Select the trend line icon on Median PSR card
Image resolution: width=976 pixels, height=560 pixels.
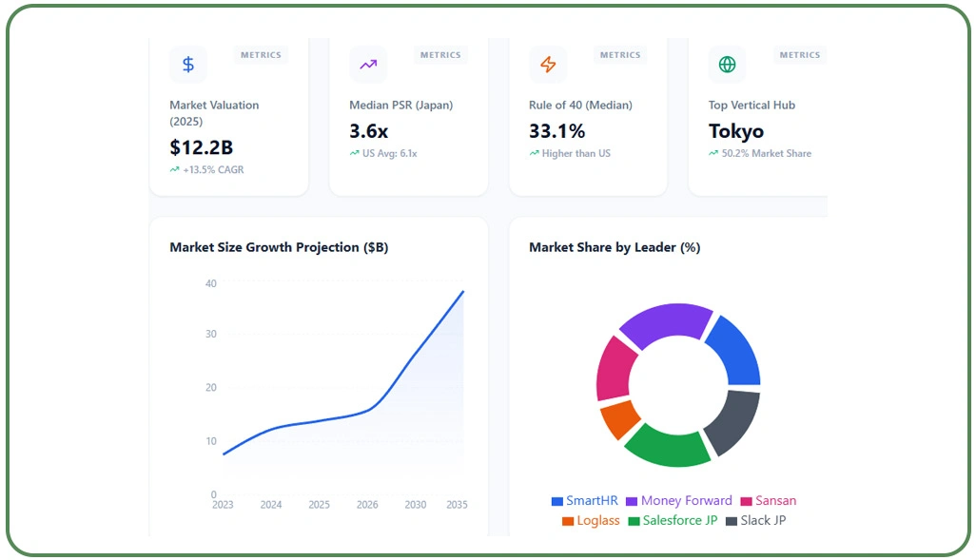(367, 64)
